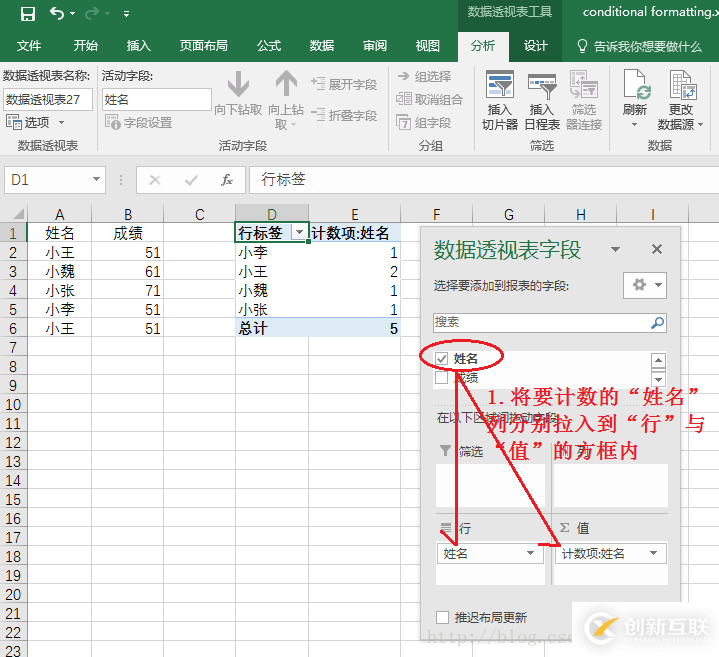Uncheck the 姓名 field checkbox
The height and width of the screenshot is (657, 719).
[442, 358]
